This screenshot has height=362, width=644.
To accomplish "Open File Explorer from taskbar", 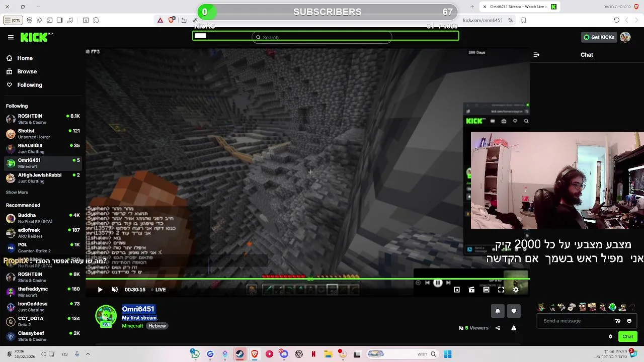I will pos(328,354).
